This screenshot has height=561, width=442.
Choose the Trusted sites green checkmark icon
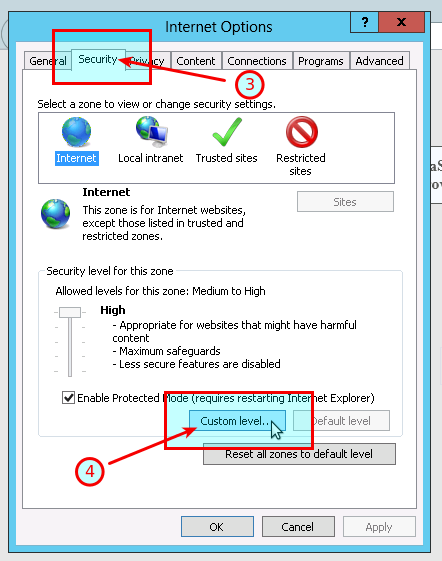click(227, 132)
